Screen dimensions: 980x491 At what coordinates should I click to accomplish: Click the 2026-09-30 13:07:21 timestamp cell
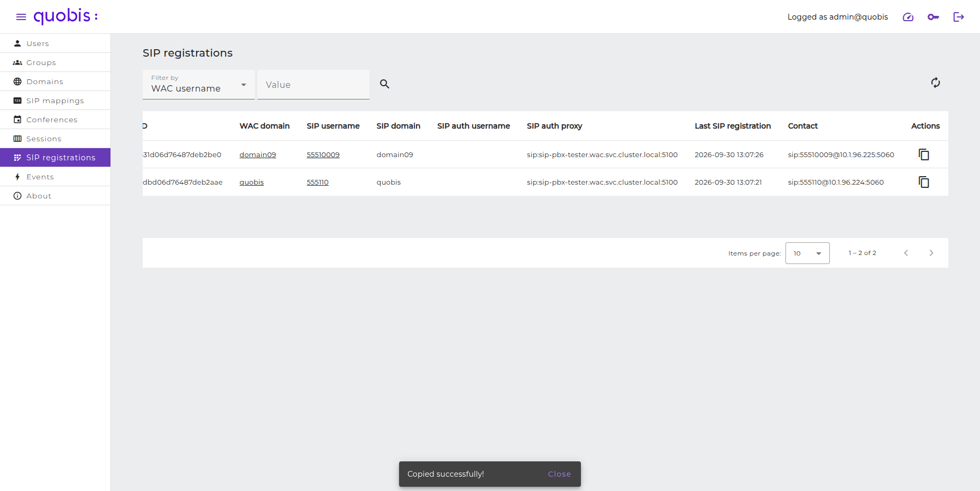pyautogui.click(x=728, y=182)
